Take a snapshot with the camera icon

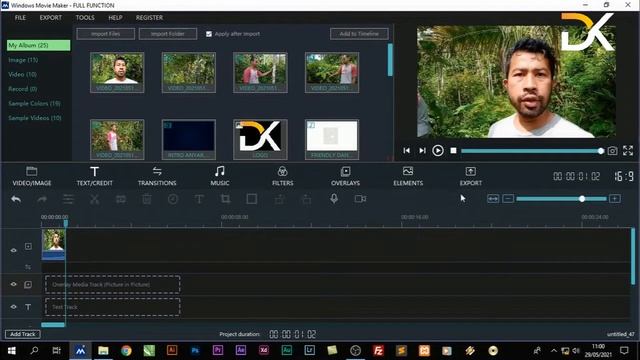(x=612, y=151)
